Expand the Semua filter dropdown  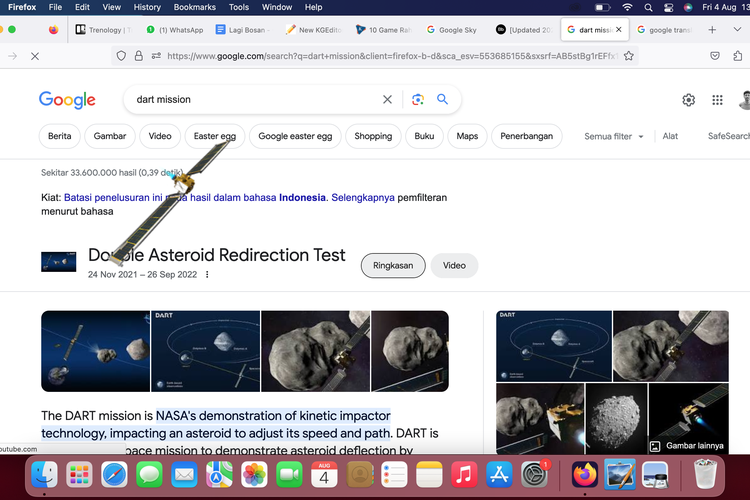tap(614, 136)
